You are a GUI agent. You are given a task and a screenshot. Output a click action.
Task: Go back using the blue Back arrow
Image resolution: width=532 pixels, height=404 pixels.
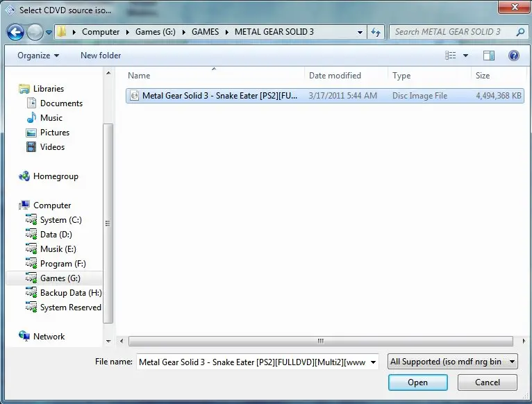tap(15, 33)
